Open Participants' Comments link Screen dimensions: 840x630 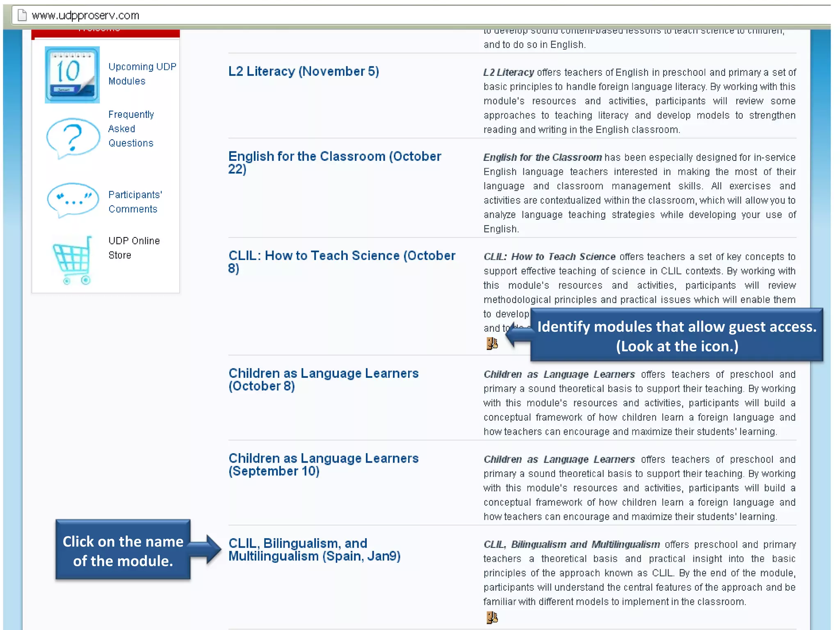click(135, 202)
